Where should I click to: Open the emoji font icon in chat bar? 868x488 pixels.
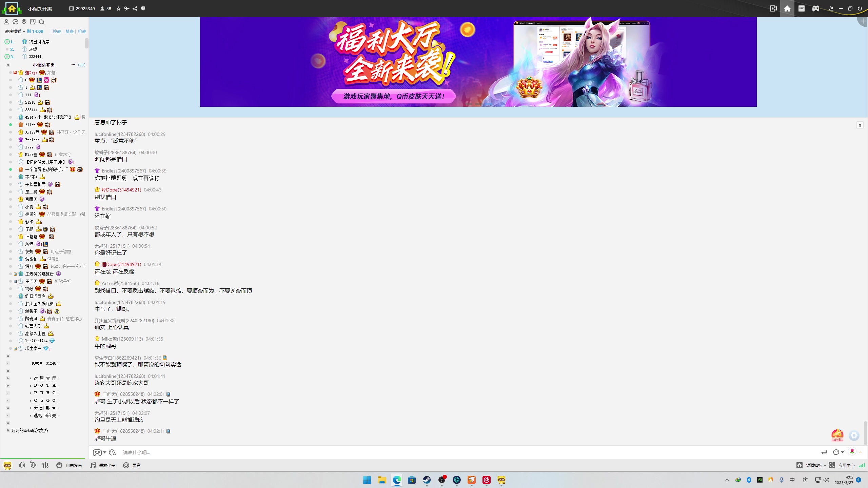113,452
